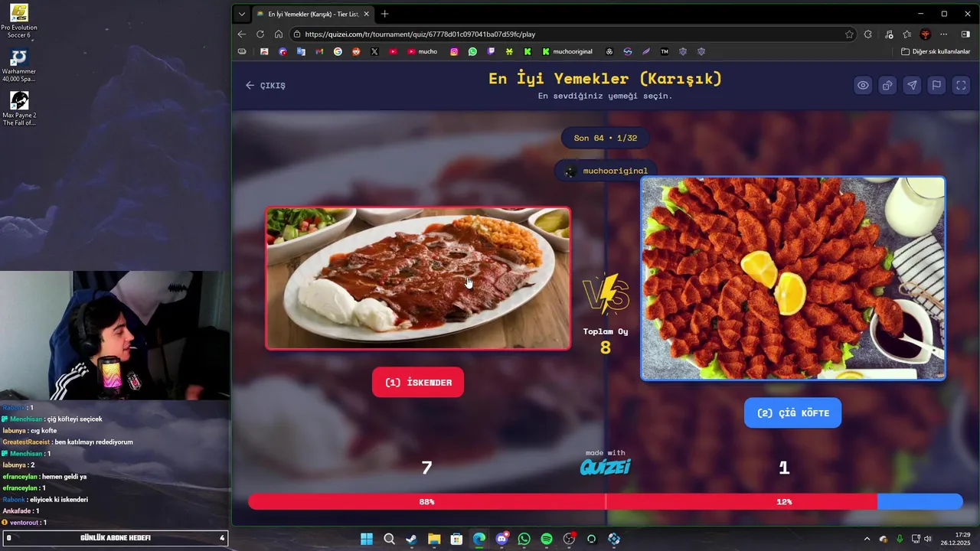Screen dimensions: 980x551
Task: Open the browser three-dot settings menu
Action: coord(944,34)
